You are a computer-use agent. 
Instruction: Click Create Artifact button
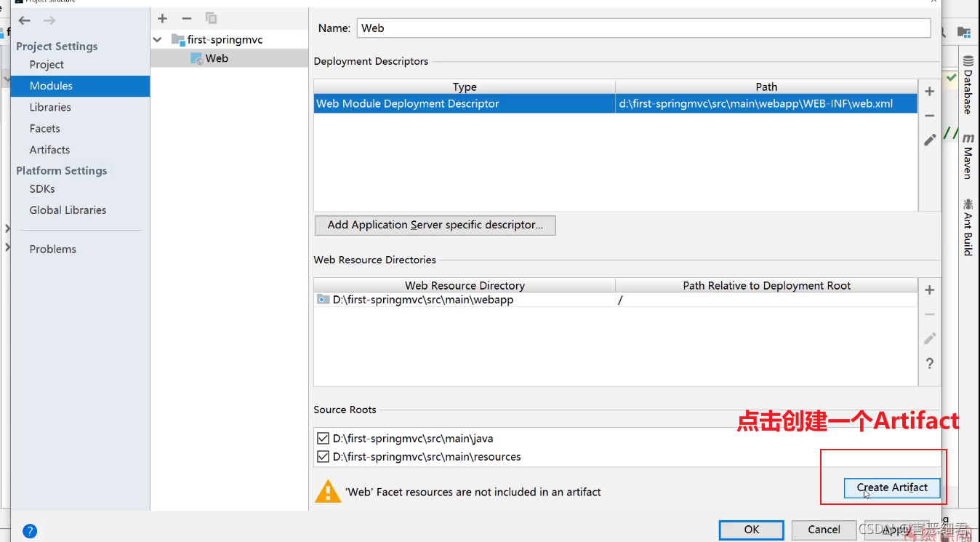click(x=892, y=487)
